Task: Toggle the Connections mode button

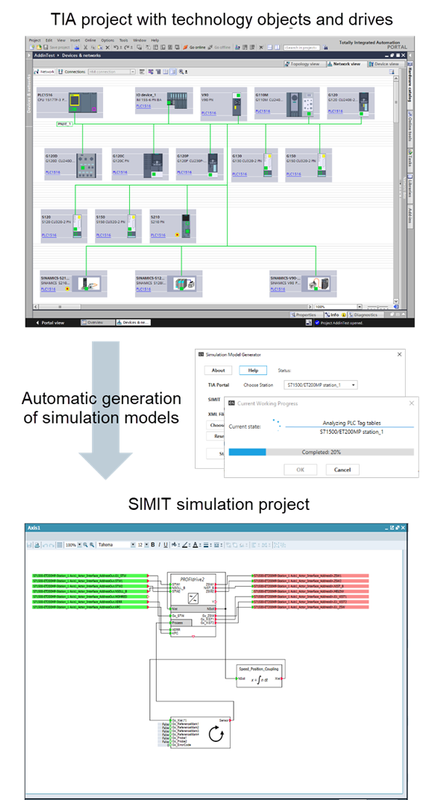Action: tap(72, 72)
